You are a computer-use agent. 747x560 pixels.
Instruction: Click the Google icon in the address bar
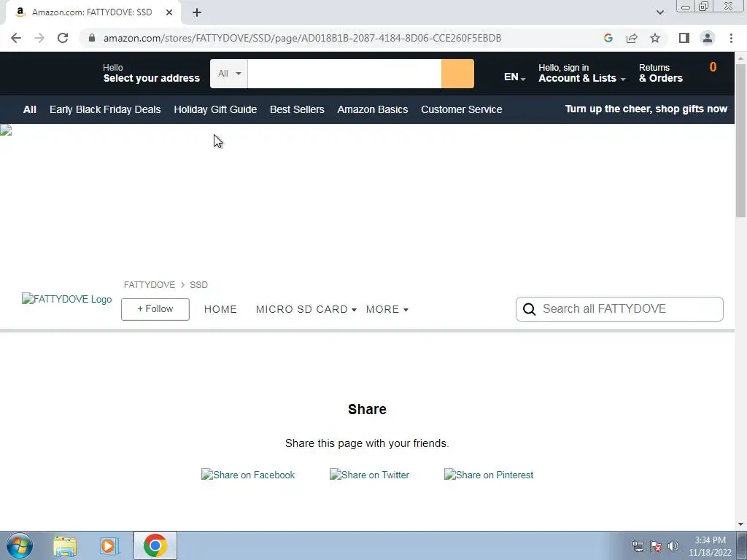click(x=608, y=38)
